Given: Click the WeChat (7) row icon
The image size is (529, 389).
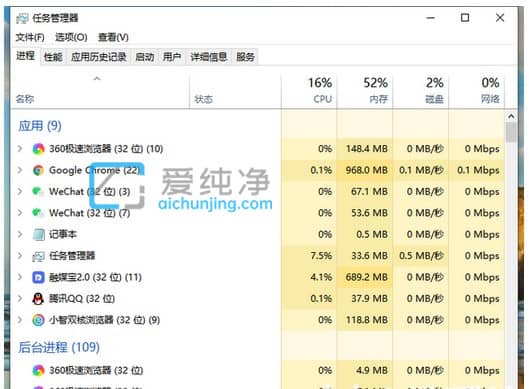Looking at the screenshot, I should 38,213.
